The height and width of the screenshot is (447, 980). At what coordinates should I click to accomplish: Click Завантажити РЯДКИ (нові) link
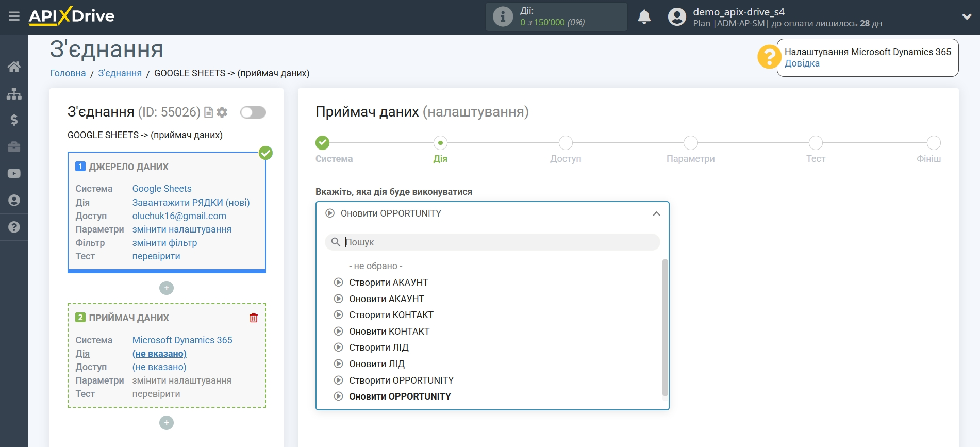point(191,203)
